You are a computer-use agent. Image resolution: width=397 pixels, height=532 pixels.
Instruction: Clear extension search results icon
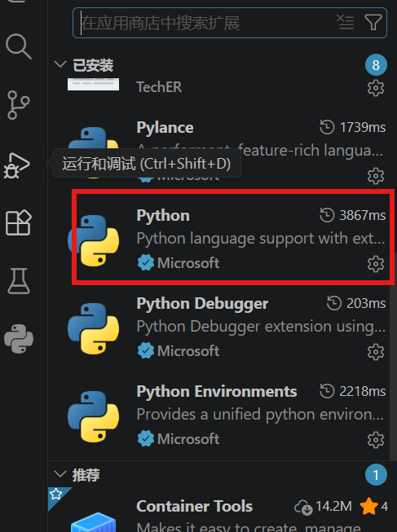[x=346, y=22]
